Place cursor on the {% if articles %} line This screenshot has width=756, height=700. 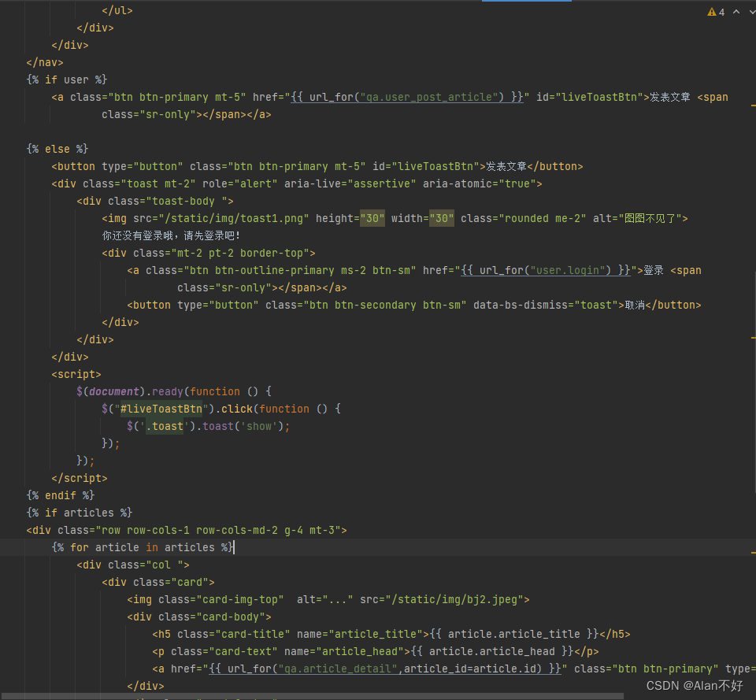coord(79,513)
